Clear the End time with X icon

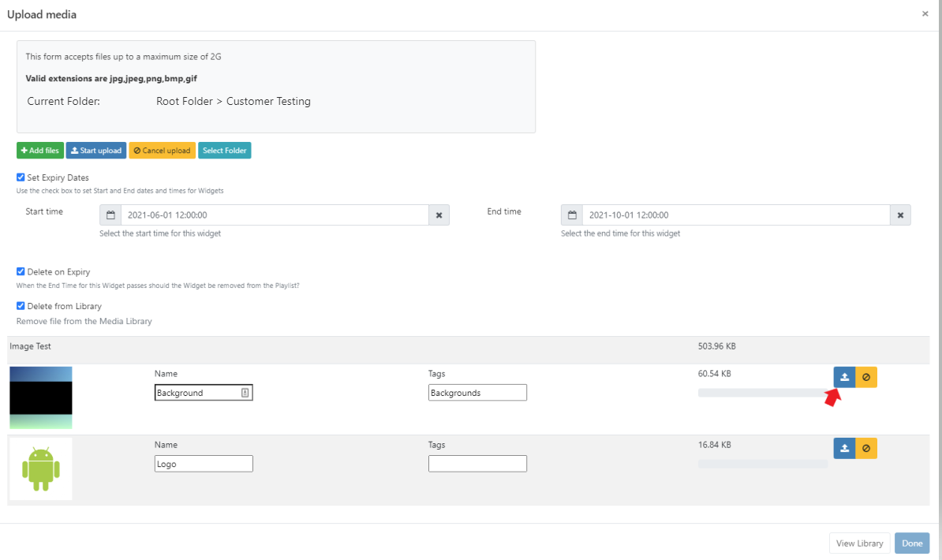tap(900, 215)
